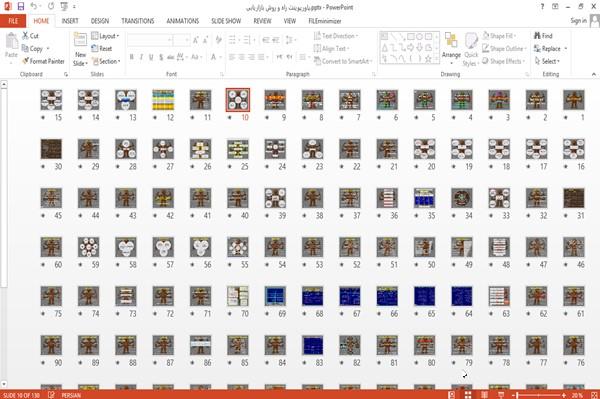Open the Layout dropdown
Viewport: 600px width, 399px height.
(105, 36)
